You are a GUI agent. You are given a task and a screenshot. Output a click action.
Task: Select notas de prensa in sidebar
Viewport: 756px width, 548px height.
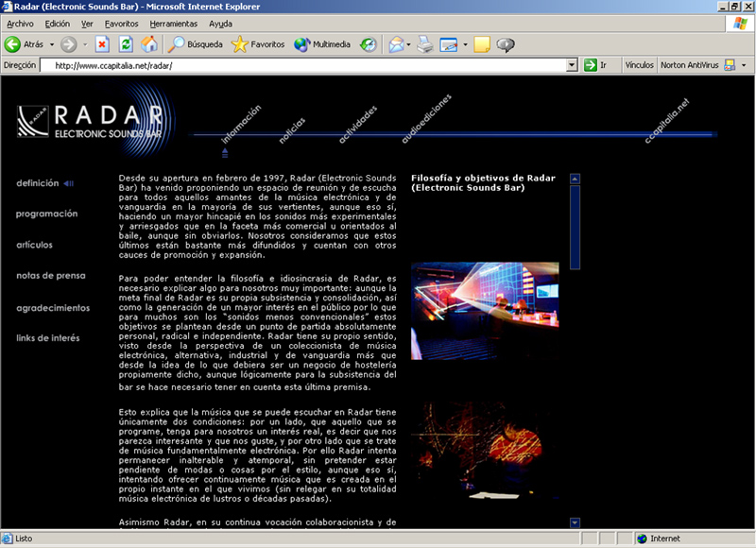coord(51,276)
